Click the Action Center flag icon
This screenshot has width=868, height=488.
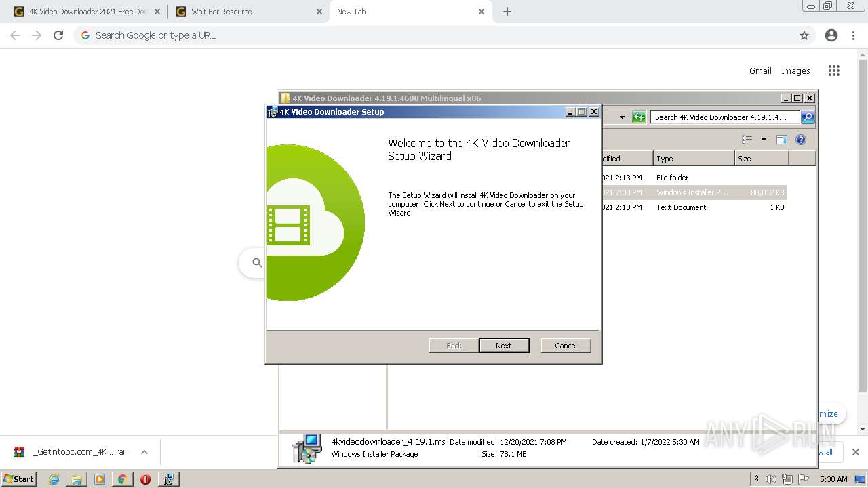802,479
